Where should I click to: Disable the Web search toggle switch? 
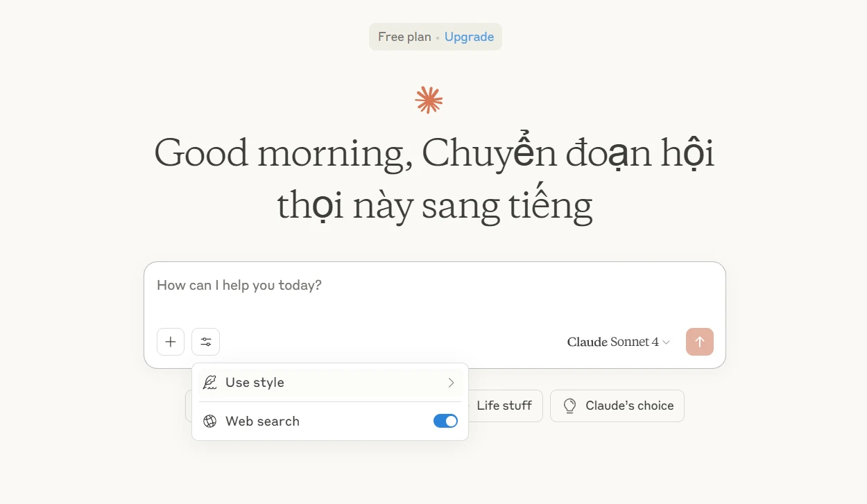(445, 421)
